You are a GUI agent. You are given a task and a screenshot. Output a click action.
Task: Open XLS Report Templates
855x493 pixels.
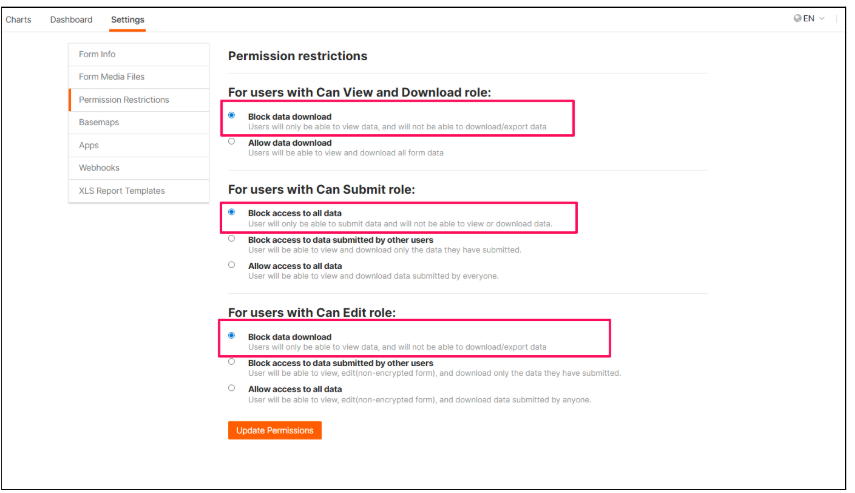122,191
